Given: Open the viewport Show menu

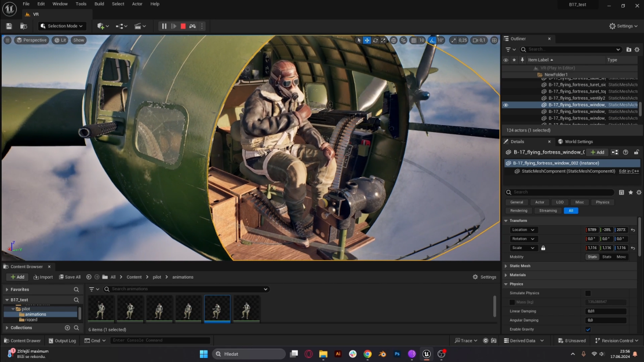Looking at the screenshot, I should [x=78, y=40].
